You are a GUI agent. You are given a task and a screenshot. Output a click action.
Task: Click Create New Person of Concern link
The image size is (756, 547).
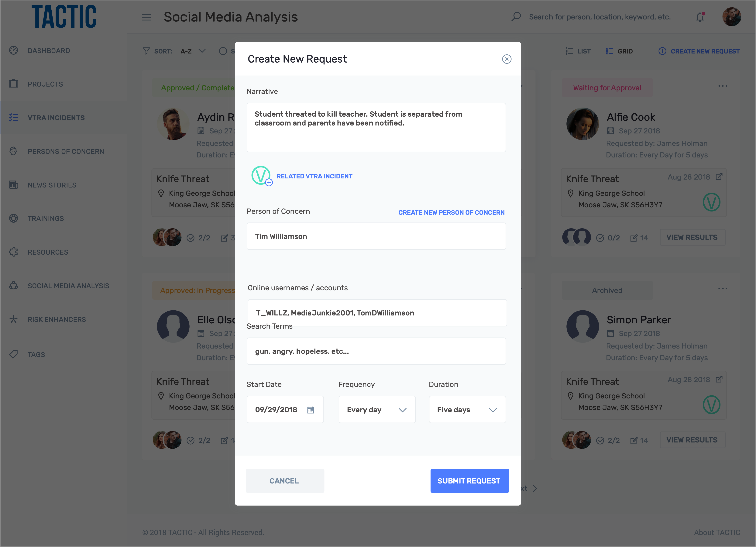point(451,213)
